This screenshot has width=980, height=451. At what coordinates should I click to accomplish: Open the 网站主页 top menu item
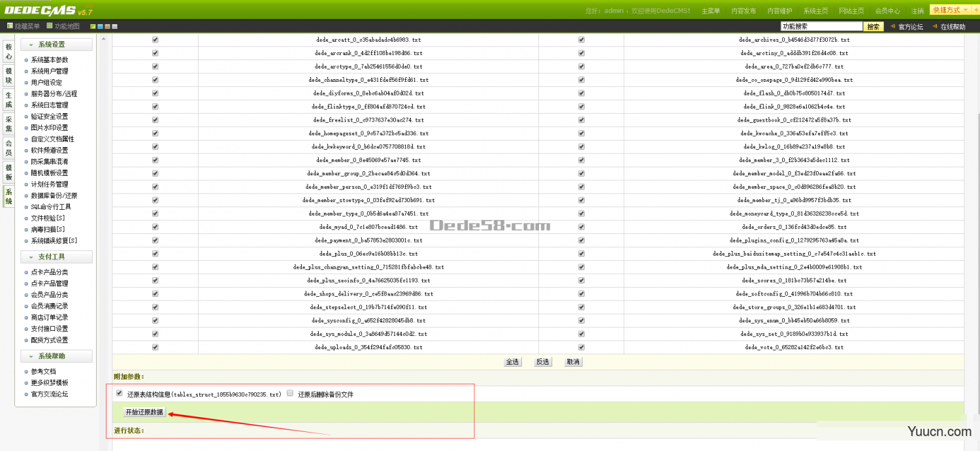point(851,10)
